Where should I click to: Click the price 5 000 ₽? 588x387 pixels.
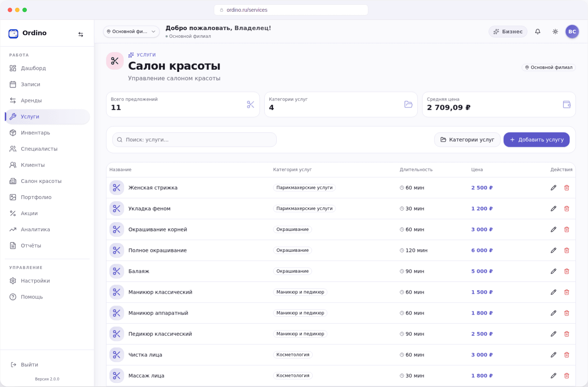[482, 271]
